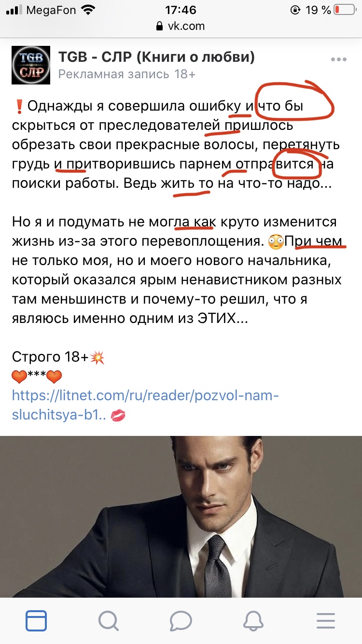Tap the red exclamation mark emoji
The height and width of the screenshot is (644, 362).
tap(19, 106)
